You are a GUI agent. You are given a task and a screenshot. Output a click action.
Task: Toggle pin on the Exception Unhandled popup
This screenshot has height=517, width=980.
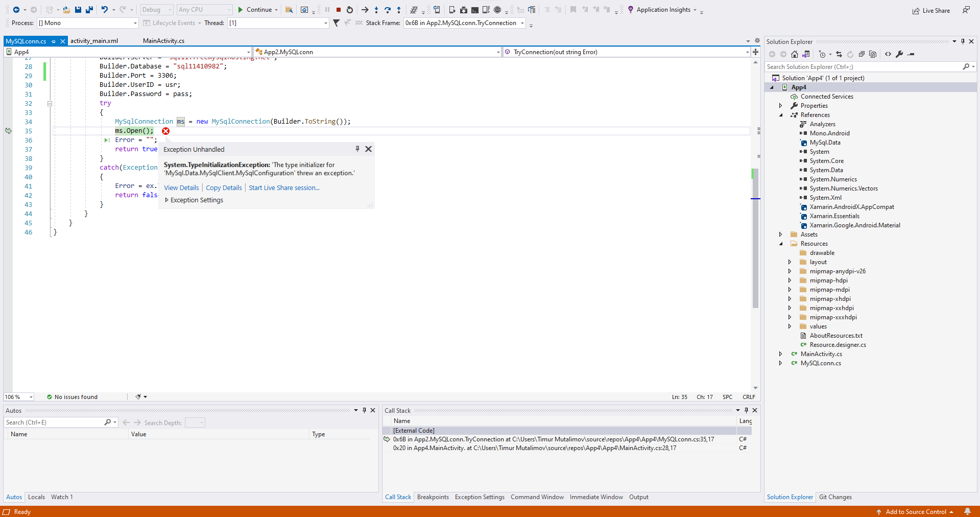click(x=357, y=149)
